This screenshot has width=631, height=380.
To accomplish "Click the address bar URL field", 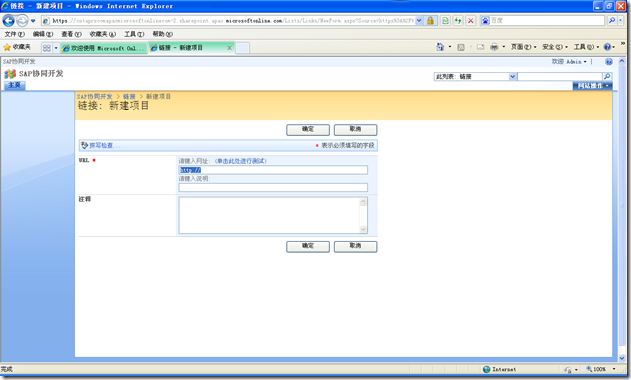I will pos(233,21).
